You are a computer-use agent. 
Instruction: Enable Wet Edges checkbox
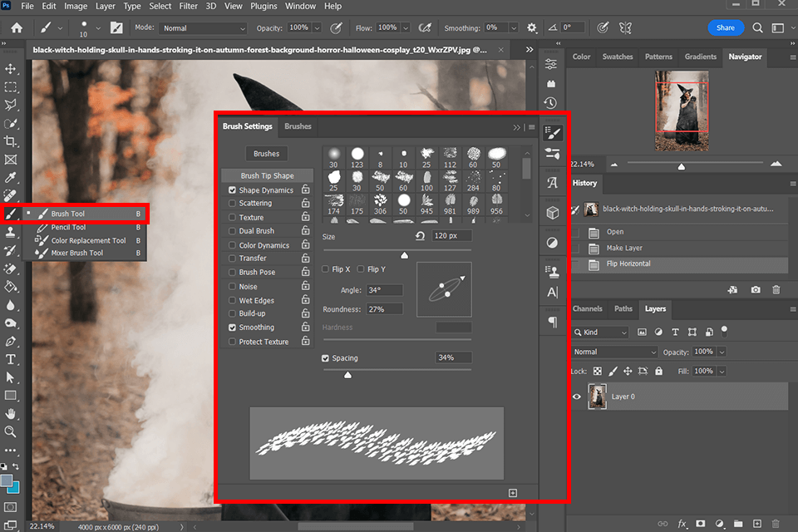(232, 300)
